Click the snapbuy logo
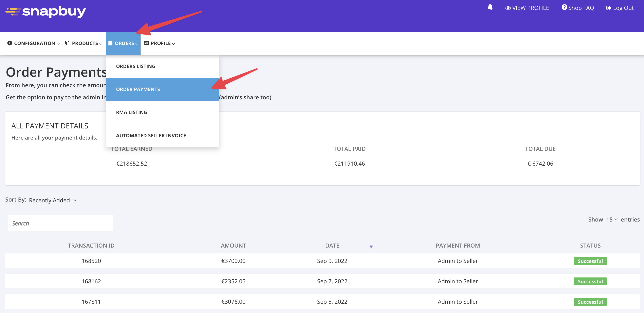Viewport: 644px width, 313px height. coord(46,12)
